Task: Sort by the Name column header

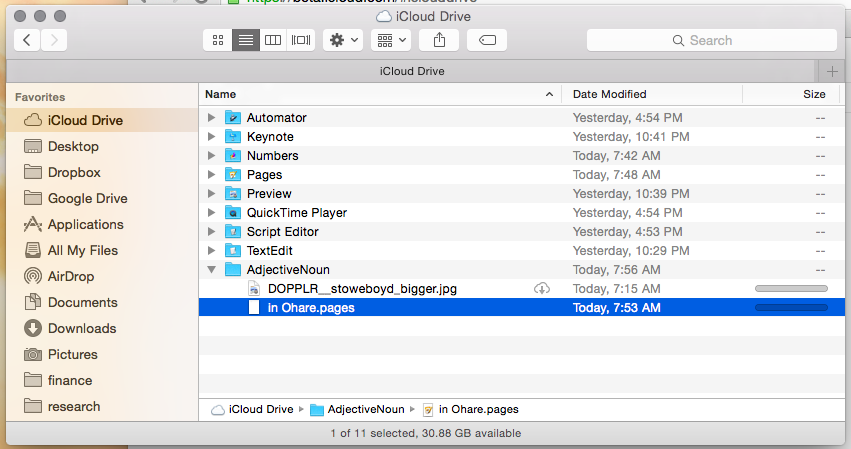Action: click(x=380, y=94)
